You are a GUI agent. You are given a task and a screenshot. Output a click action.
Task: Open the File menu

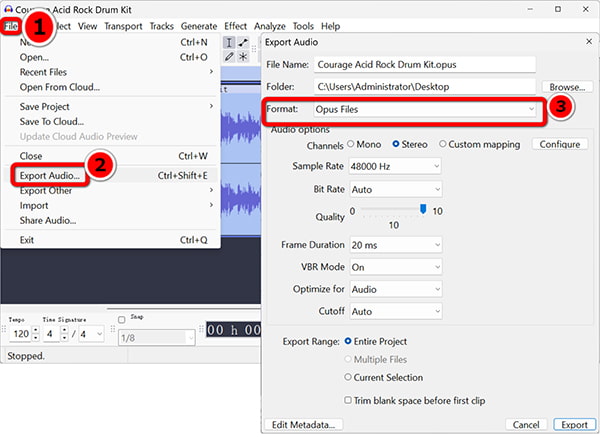11,26
